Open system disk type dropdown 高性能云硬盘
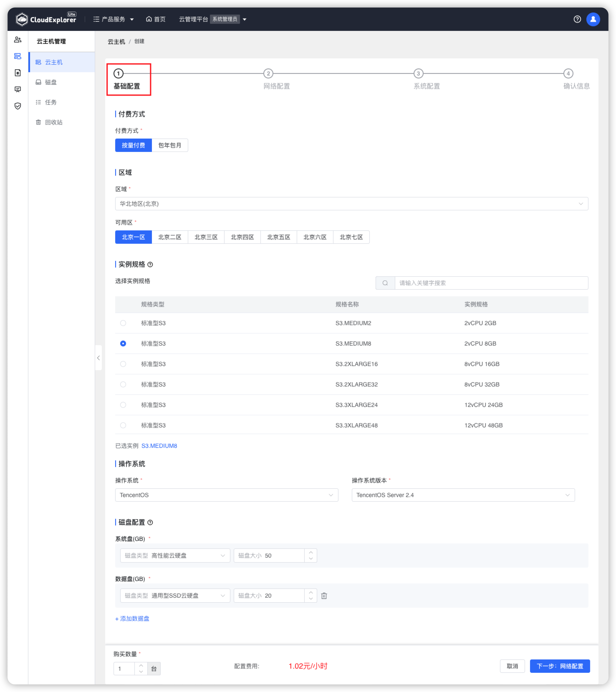The image size is (616, 692). (175, 556)
